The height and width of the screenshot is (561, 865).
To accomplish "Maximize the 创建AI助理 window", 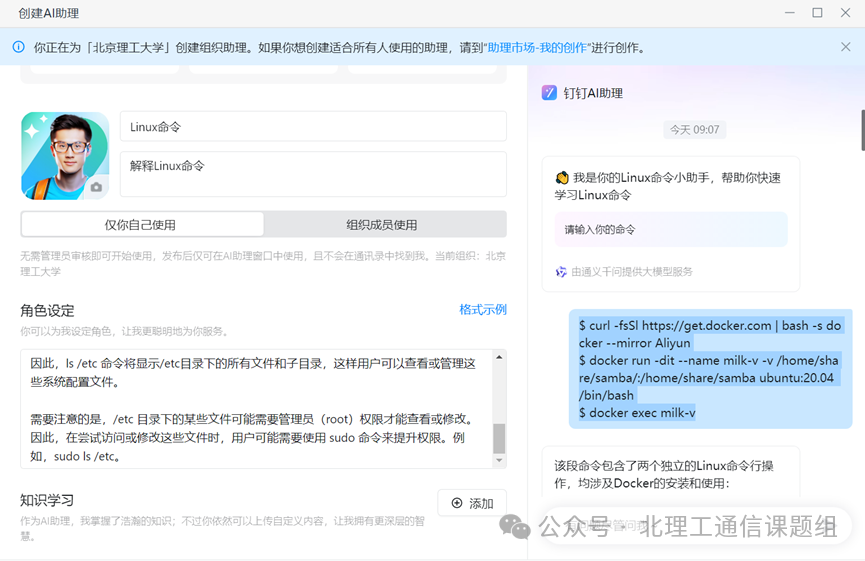I will click(x=818, y=13).
